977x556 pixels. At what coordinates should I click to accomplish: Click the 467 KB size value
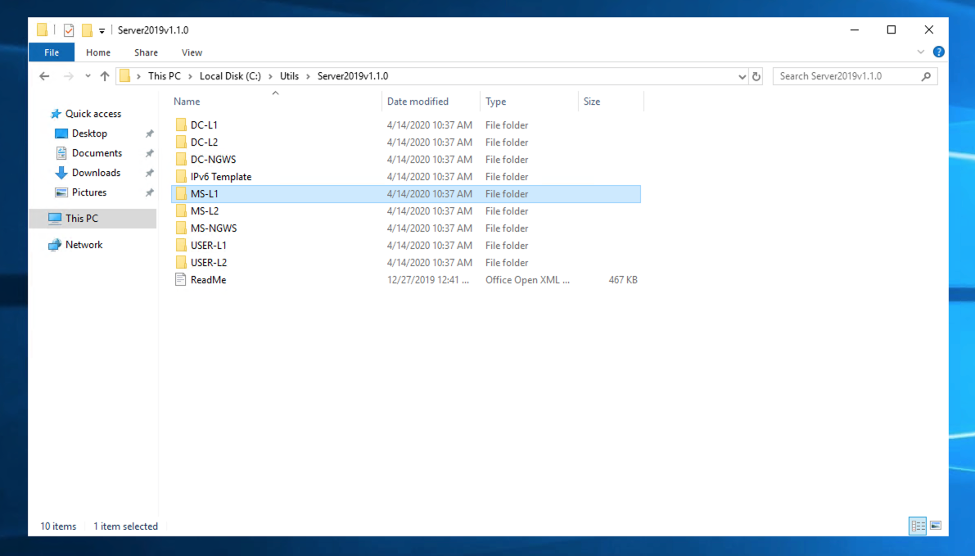pos(622,280)
